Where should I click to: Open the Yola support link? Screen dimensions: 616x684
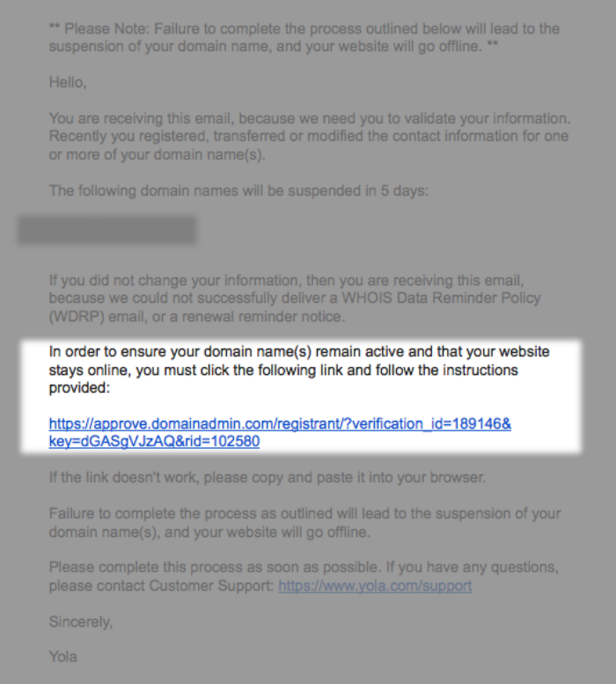click(x=375, y=585)
